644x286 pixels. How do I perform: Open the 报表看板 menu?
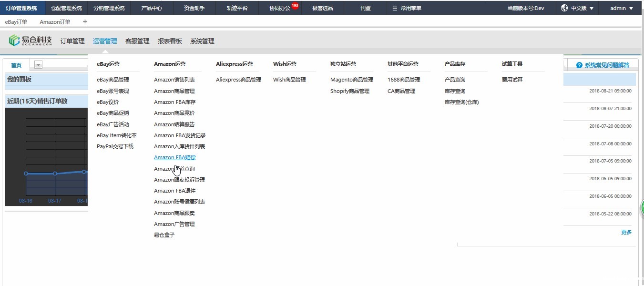[170, 41]
